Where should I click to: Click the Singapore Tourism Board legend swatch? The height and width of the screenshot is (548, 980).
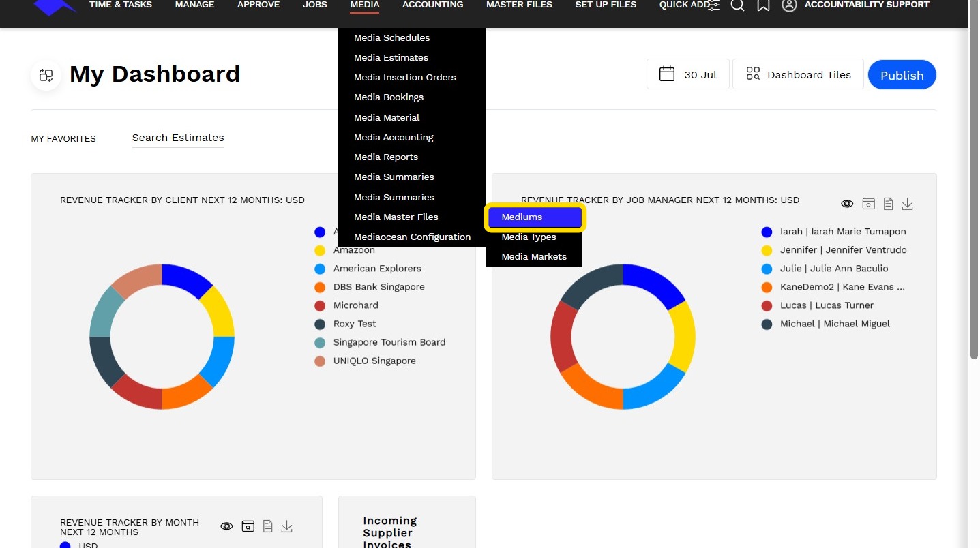pyautogui.click(x=320, y=342)
